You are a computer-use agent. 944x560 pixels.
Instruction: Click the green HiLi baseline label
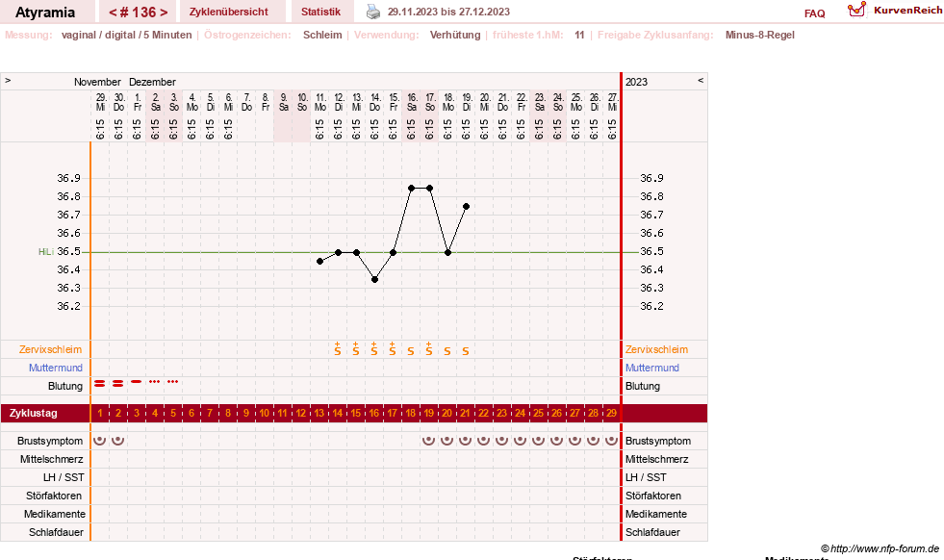tap(46, 252)
